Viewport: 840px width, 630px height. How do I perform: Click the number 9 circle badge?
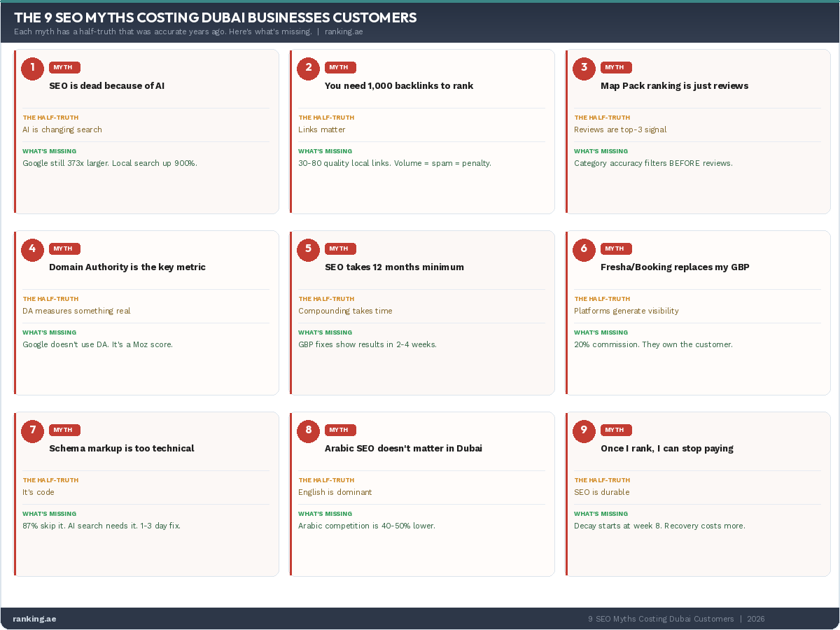click(584, 430)
